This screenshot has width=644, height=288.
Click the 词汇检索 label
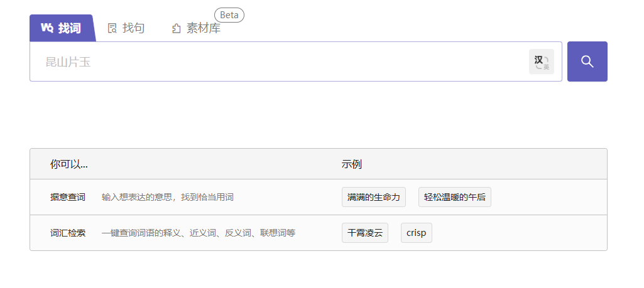68,233
